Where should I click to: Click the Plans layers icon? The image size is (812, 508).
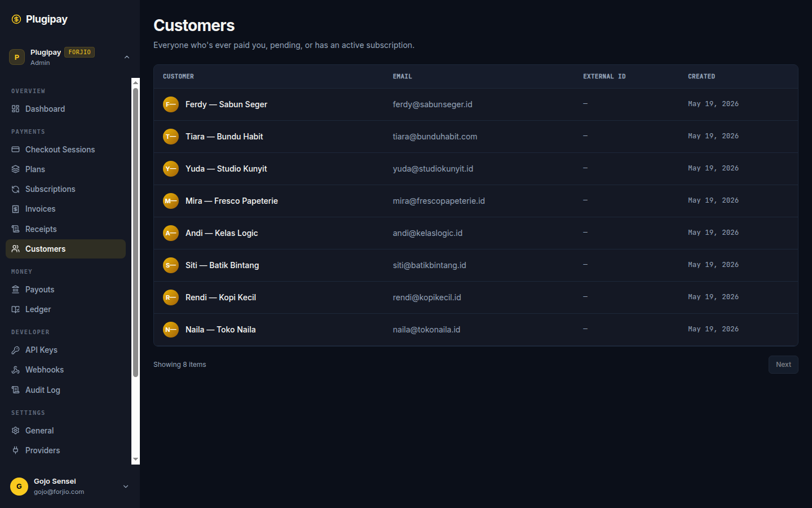16,169
